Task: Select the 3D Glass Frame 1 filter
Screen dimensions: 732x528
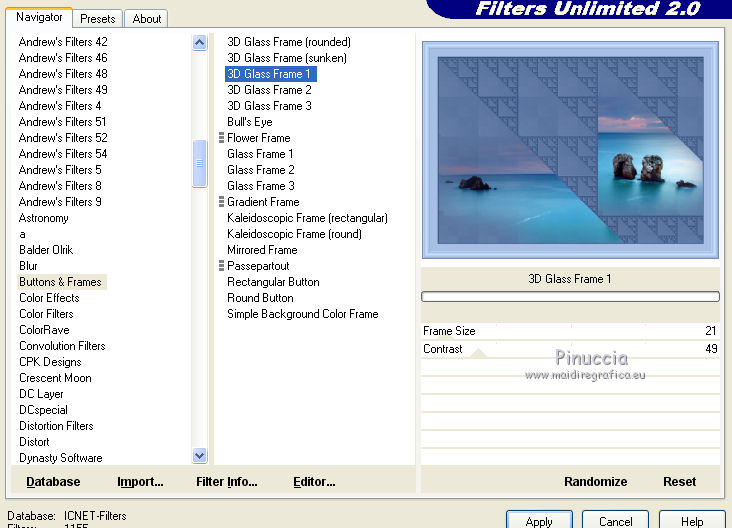Action: (271, 74)
